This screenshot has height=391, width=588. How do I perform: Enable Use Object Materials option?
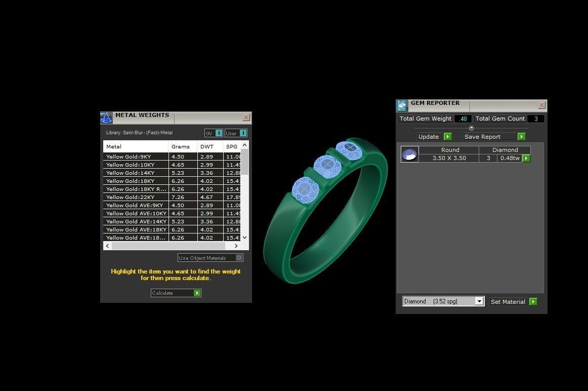[239, 258]
